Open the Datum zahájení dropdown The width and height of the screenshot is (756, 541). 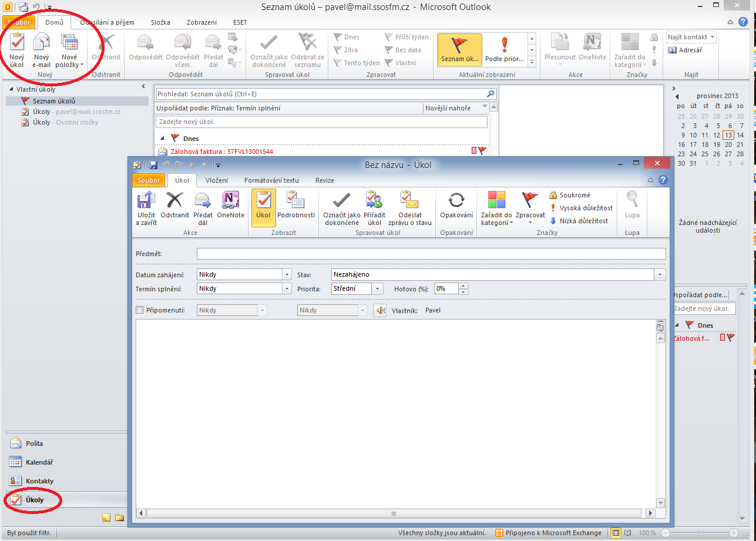[x=287, y=274]
